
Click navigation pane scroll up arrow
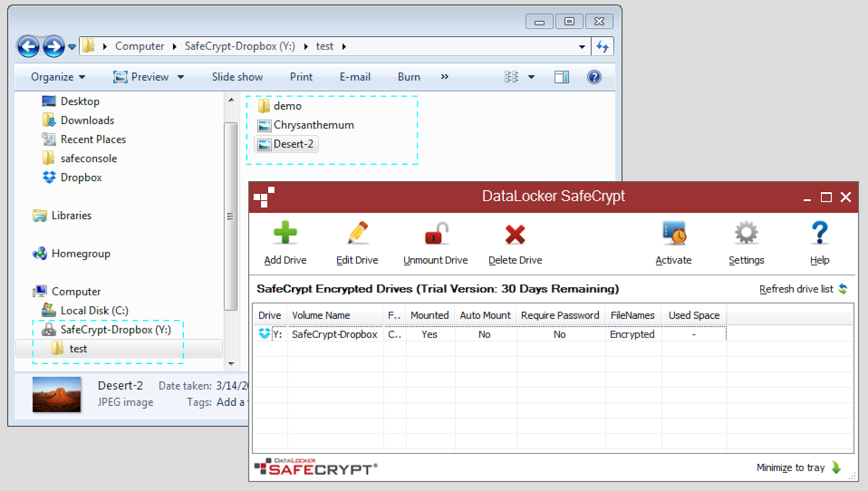[x=231, y=100]
